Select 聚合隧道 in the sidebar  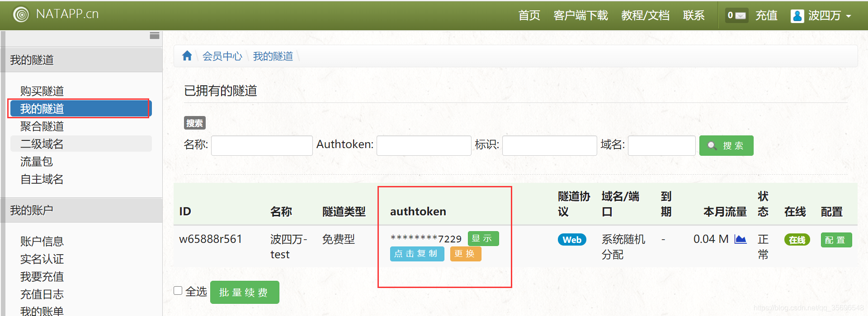[x=42, y=126]
